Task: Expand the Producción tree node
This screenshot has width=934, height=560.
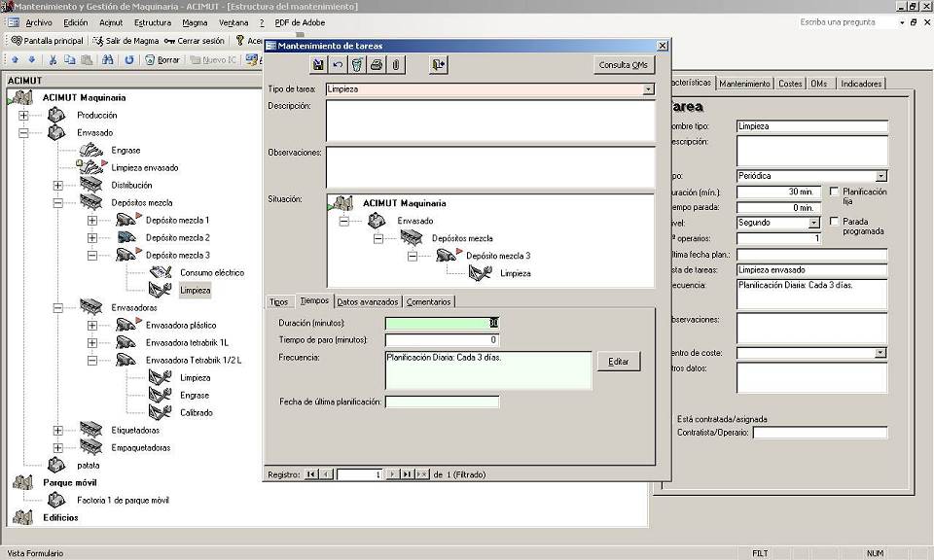Action: [x=23, y=116]
